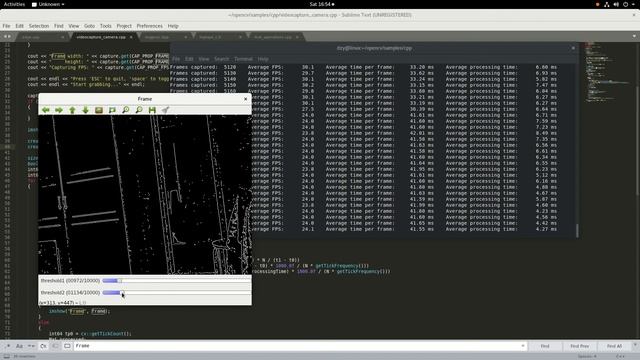640x360 pixels.
Task: Fit image to Frame window icon
Action: tap(112, 110)
